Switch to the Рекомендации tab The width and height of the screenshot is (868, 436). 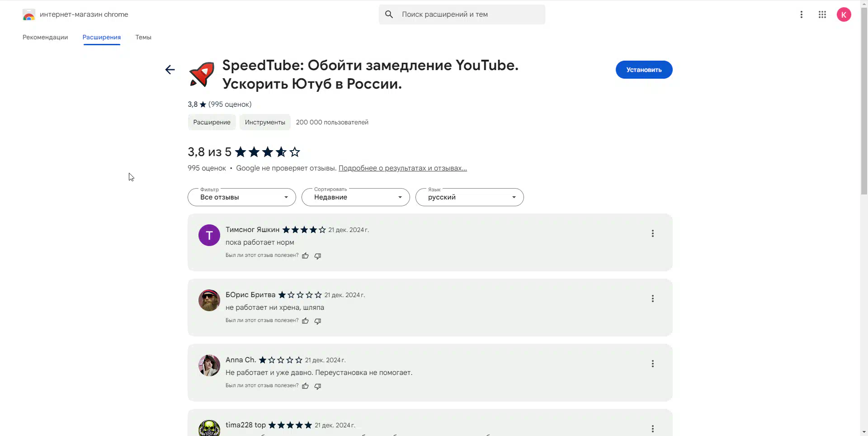[45, 37]
